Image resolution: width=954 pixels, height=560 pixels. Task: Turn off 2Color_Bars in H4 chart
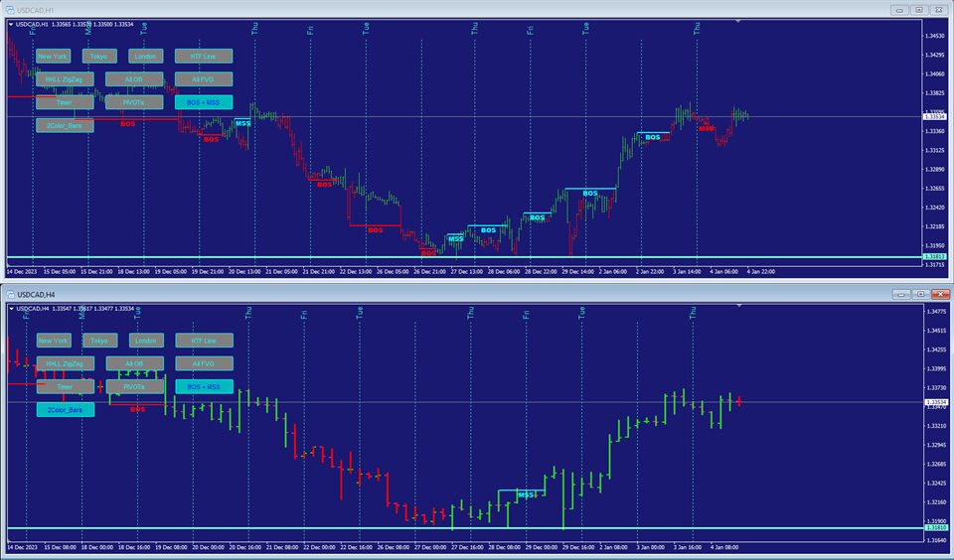click(65, 409)
